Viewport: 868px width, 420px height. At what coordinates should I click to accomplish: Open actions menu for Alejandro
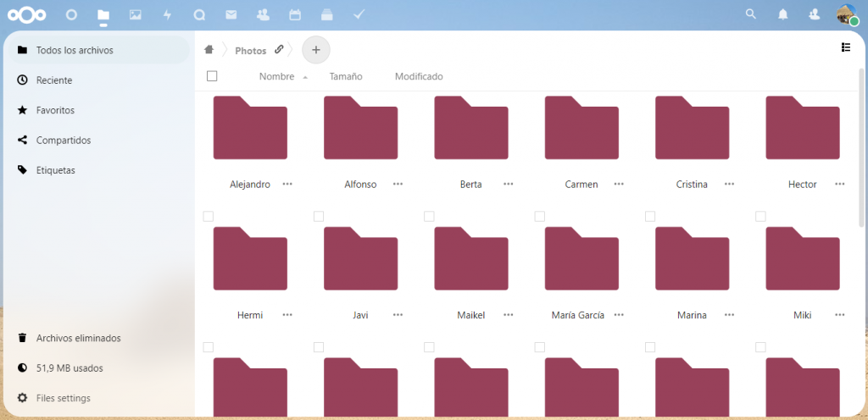click(x=287, y=184)
